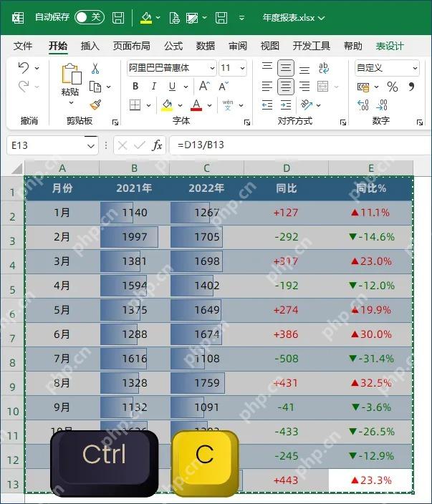Click Decrease Font Size icon
Viewport: 432px width, 504px height.
tap(224, 86)
